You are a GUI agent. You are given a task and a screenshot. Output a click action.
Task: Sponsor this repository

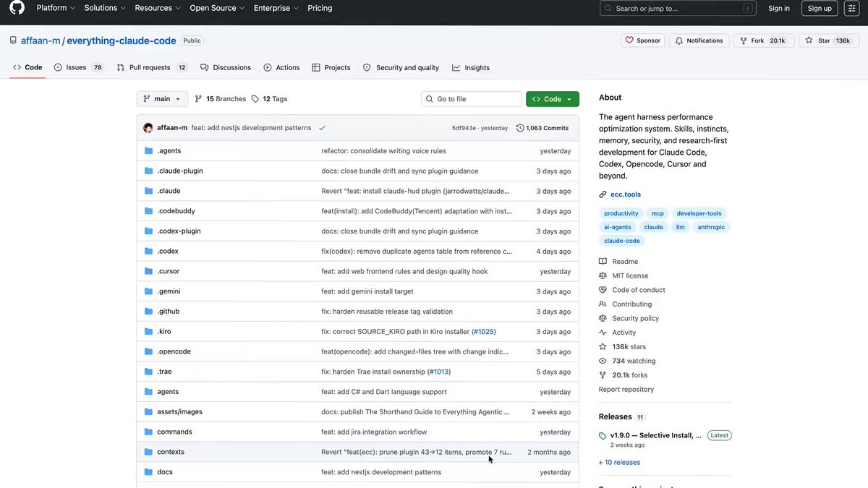[x=643, y=40]
